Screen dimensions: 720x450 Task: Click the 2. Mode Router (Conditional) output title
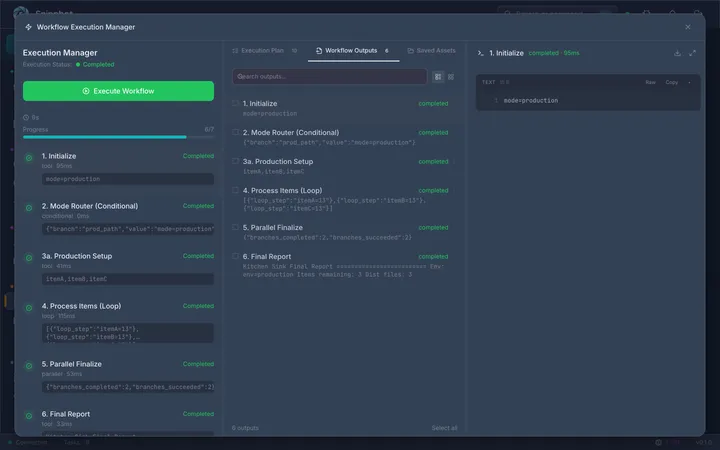tap(291, 132)
